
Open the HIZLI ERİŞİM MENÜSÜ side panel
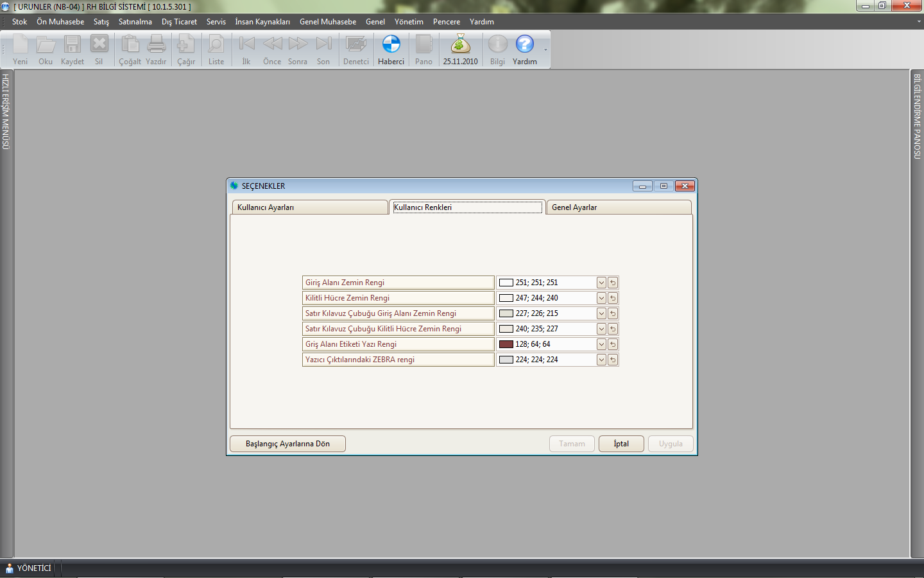(6, 112)
